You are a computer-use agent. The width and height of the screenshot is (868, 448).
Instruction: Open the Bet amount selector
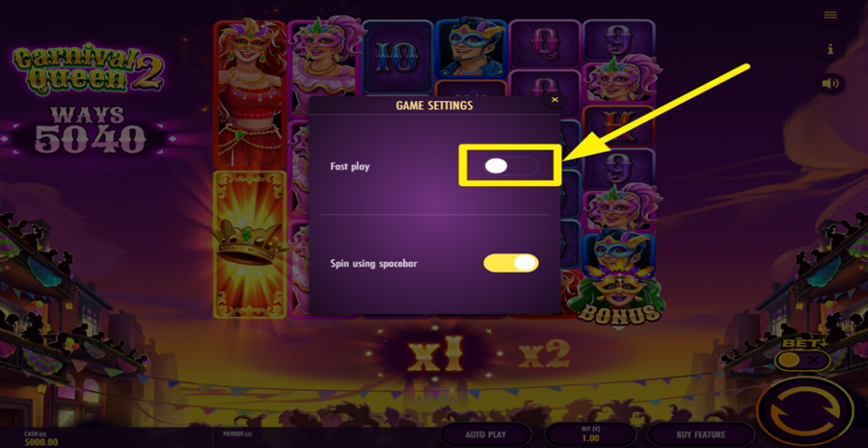pos(590,435)
